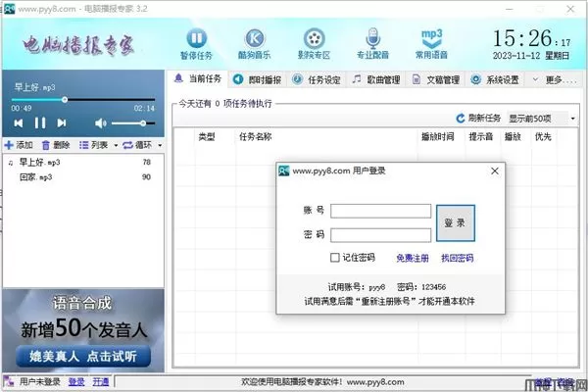Image resolution: width=588 pixels, height=392 pixels.
Task: Switch to the 歌曲管理 tab
Action: pyautogui.click(x=375, y=80)
